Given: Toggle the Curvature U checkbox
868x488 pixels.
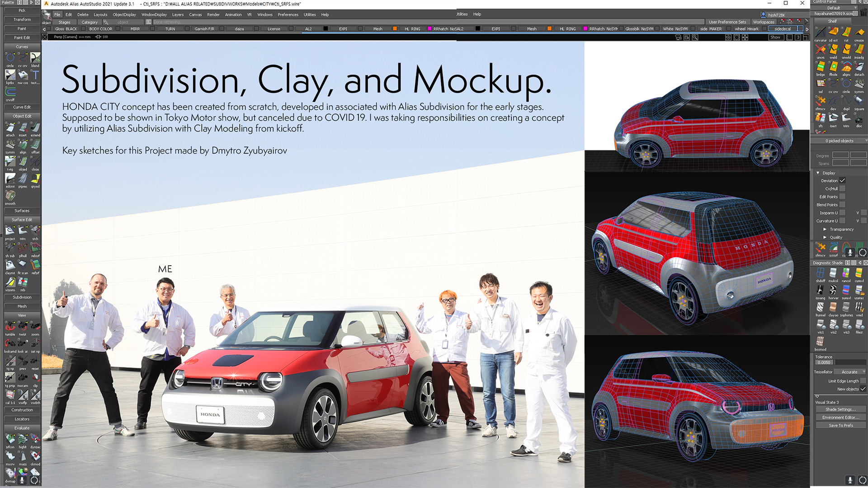Looking at the screenshot, I should pyautogui.click(x=842, y=221).
